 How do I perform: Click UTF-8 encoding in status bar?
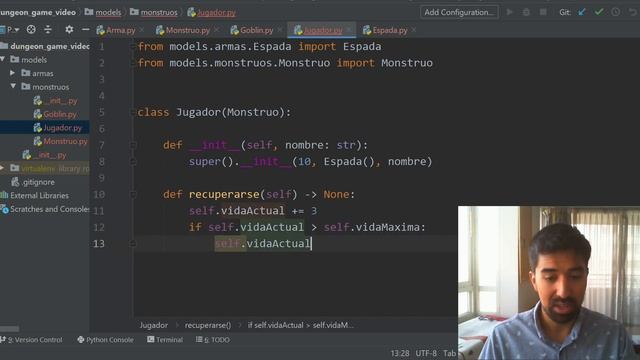pos(426,353)
